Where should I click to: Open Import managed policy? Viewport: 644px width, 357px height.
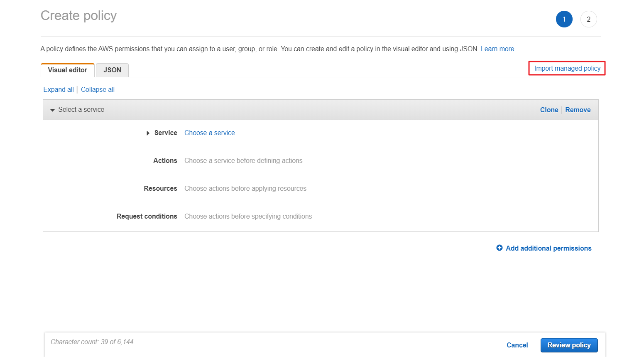pos(567,68)
